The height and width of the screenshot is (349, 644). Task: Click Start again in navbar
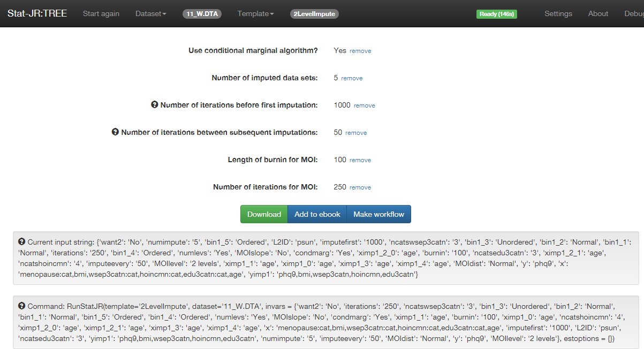pyautogui.click(x=101, y=13)
